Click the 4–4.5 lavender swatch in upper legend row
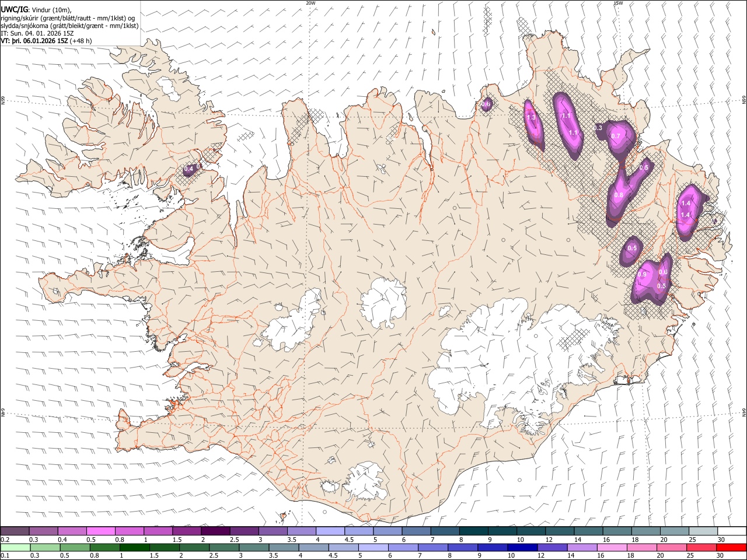Image resolution: width=747 pixels, height=560 pixels. [330, 531]
